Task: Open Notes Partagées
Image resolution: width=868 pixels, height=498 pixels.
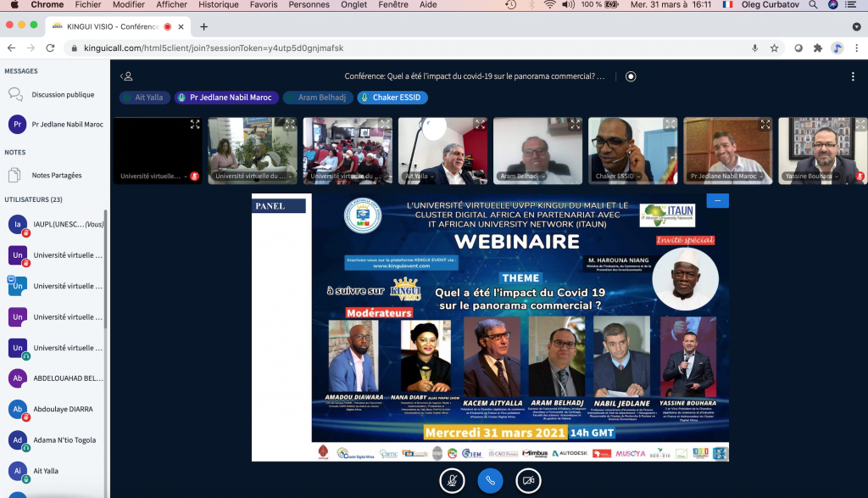Action: click(54, 175)
